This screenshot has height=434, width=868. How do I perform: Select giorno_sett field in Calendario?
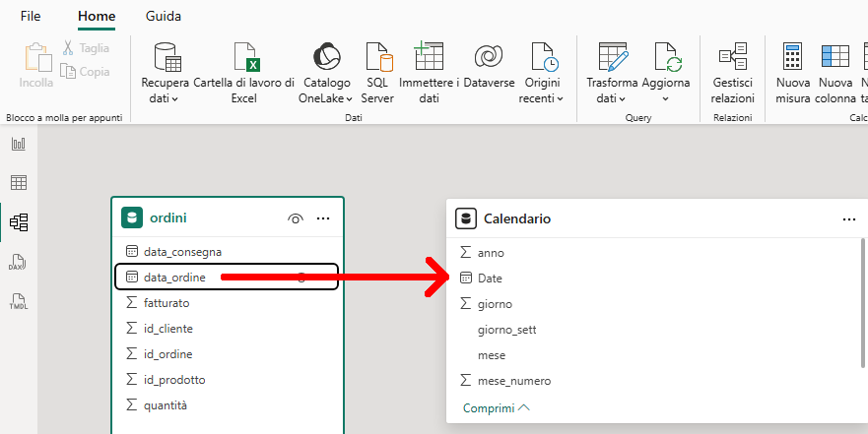(x=653, y=330)
